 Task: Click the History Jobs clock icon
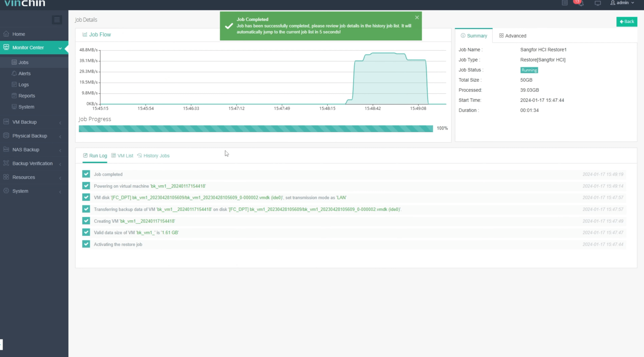pyautogui.click(x=139, y=155)
